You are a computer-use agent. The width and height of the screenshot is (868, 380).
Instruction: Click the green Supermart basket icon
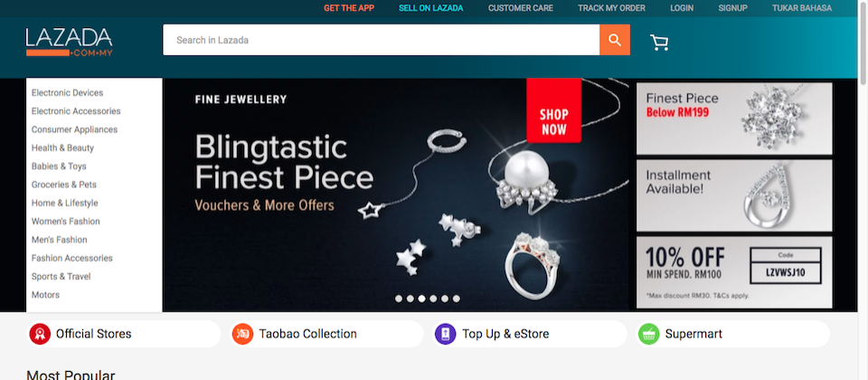click(649, 334)
